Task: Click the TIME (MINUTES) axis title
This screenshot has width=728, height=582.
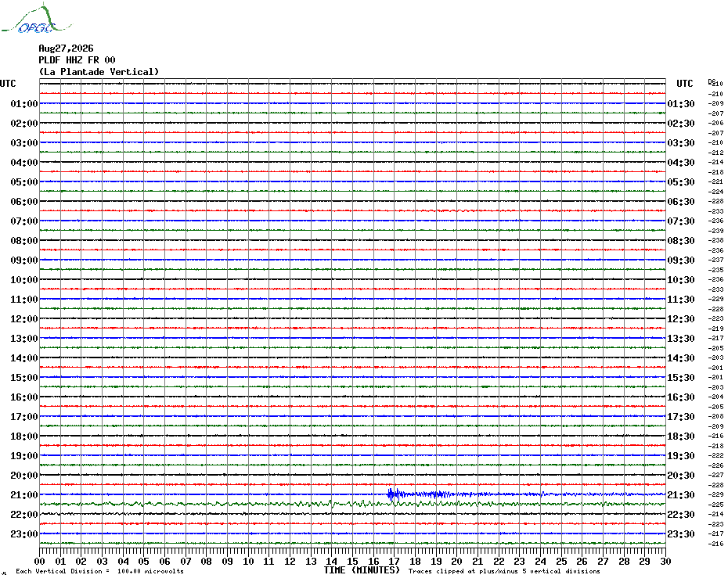Action: pos(362,570)
